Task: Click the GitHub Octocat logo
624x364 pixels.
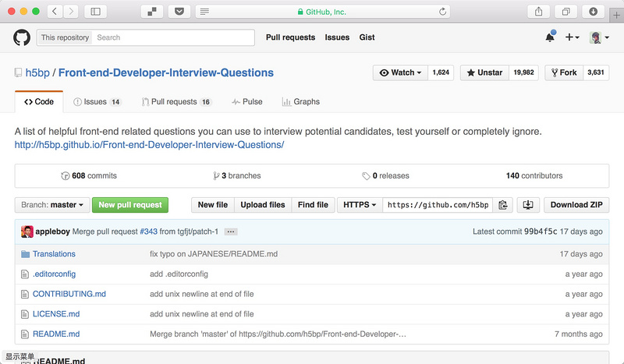Action: tap(22, 37)
